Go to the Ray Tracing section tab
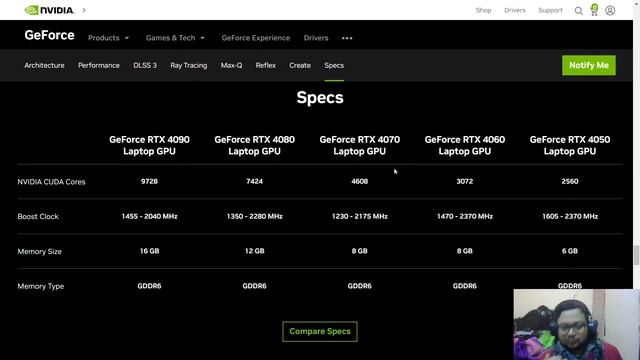640x360 pixels. [189, 65]
